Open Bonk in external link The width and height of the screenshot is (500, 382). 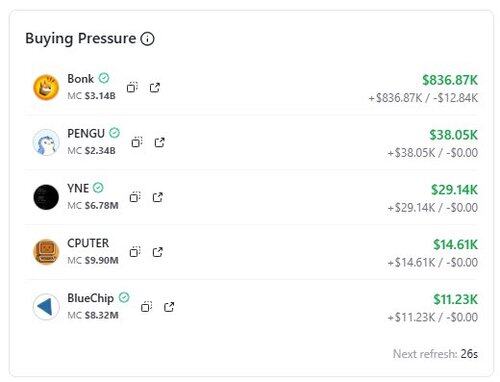155,87
